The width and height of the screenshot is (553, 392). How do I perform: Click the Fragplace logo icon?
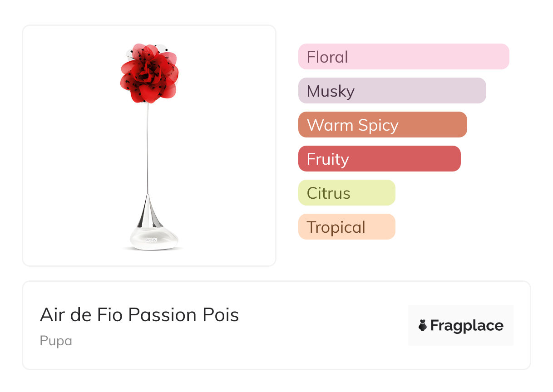coord(423,325)
